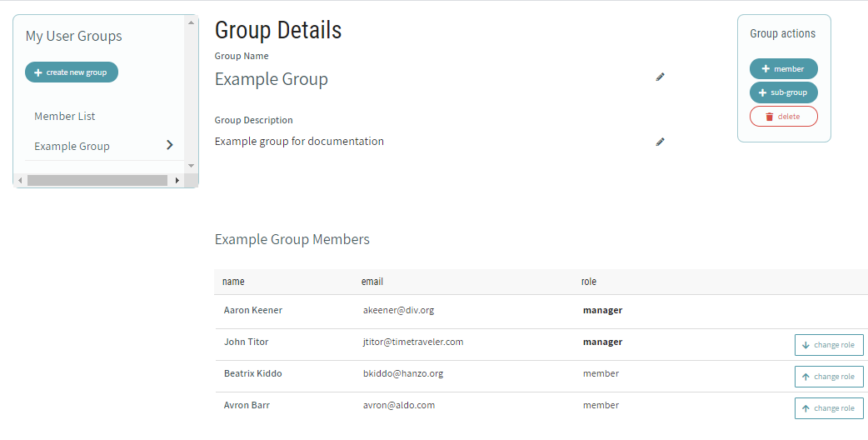
Task: Select Beatrix Kiddo name cell
Action: point(253,373)
